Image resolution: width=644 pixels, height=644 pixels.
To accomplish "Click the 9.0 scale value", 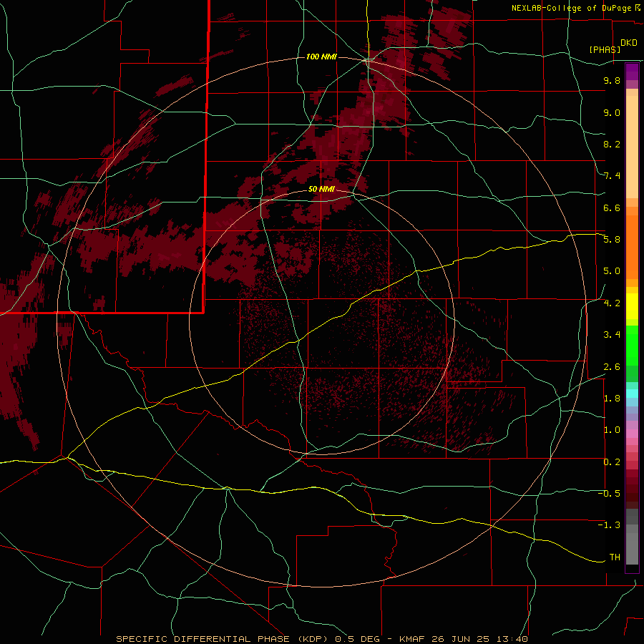I will 612,112.
